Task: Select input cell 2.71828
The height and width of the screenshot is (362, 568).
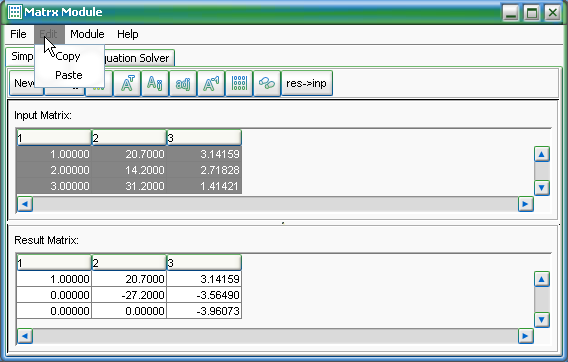Action: click(204, 170)
